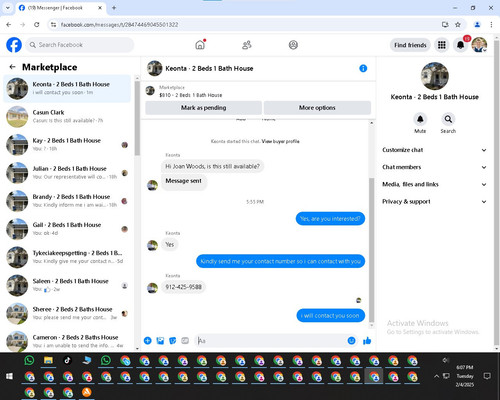500x400 pixels.
Task: Open the Cameron conversation
Action: pos(67,341)
